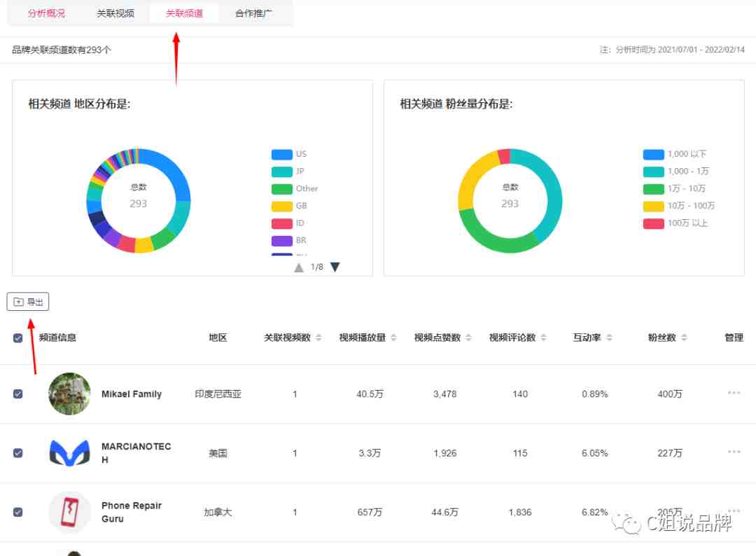Toggle Other legend swatch in region chart
This screenshot has width=756, height=556.
click(x=282, y=189)
